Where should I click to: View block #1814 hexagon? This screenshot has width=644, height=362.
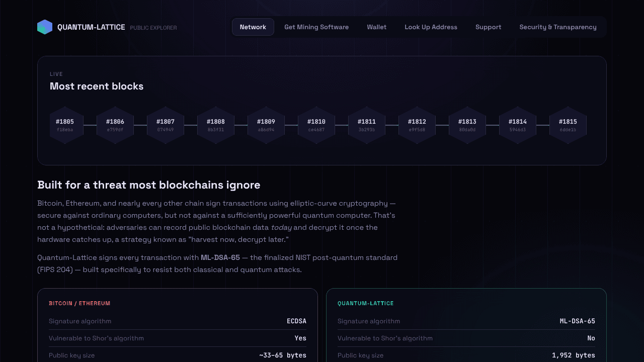(518, 125)
